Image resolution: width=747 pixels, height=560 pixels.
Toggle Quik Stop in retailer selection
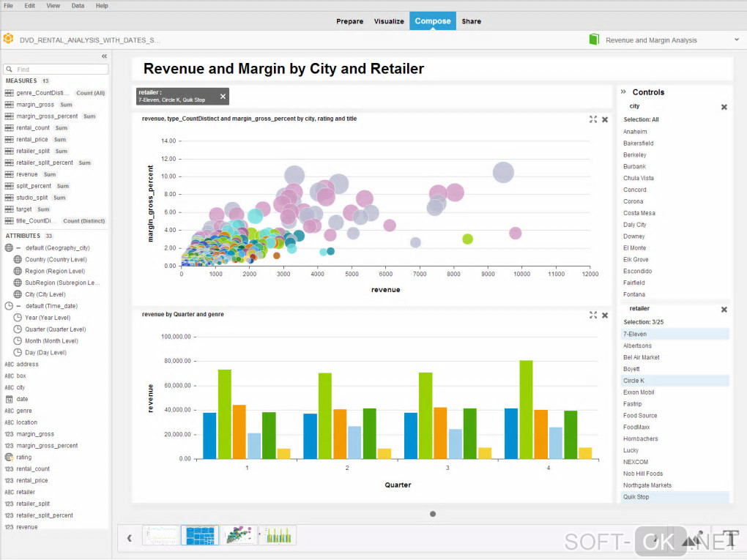674,497
